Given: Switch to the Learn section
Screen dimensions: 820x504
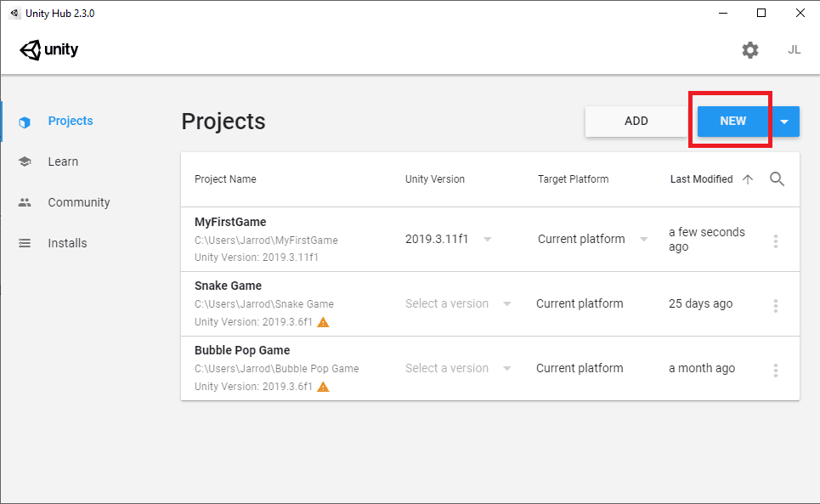Looking at the screenshot, I should 63,161.
